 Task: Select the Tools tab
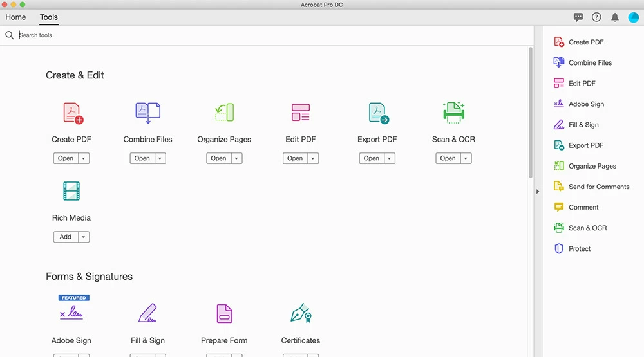coord(48,17)
